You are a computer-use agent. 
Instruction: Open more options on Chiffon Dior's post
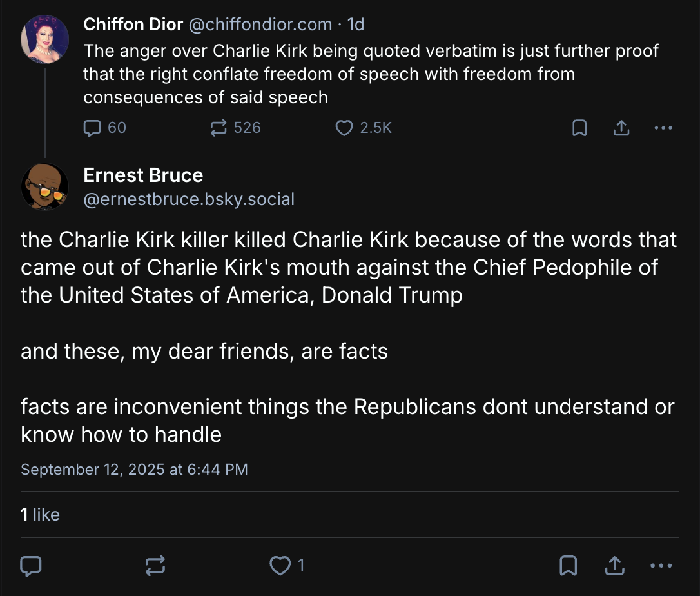(x=663, y=128)
